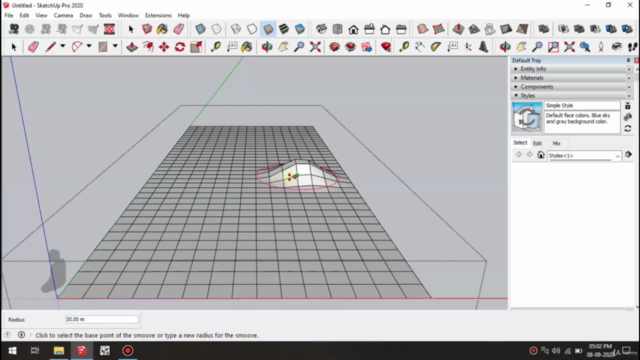Go to In Model styles home
This screenshot has width=640, height=360.
[541, 155]
